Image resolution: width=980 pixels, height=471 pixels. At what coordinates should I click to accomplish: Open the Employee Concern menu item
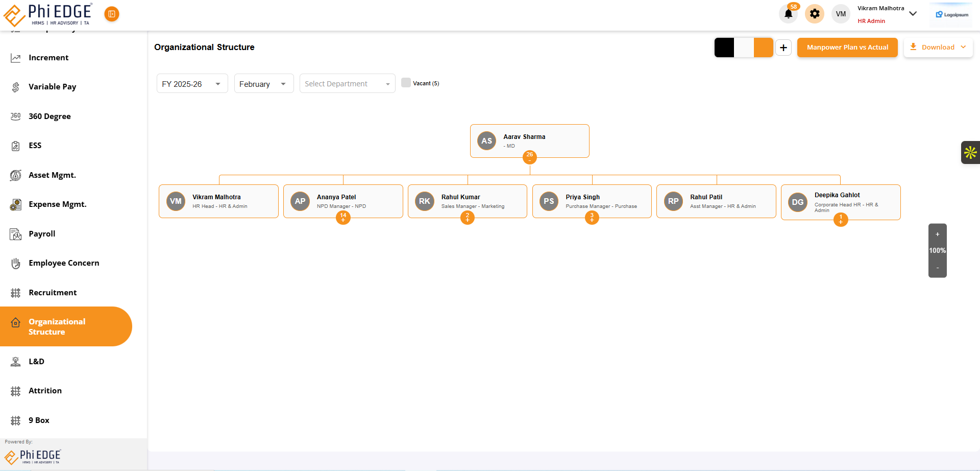[x=64, y=263]
